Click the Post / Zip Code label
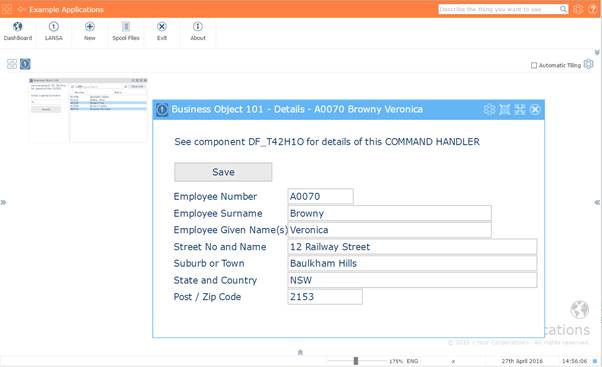 click(207, 297)
